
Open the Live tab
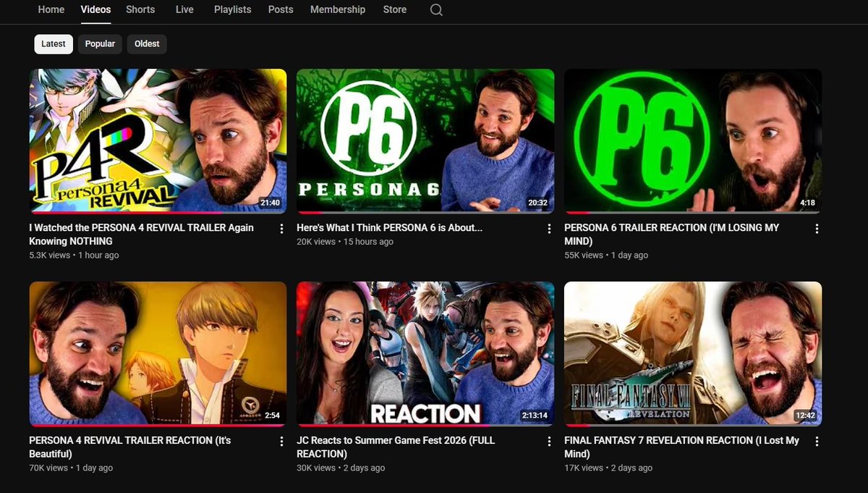coord(184,9)
